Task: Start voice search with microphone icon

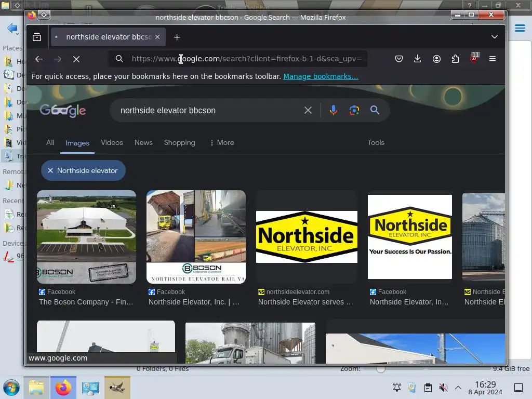Action: (x=333, y=110)
